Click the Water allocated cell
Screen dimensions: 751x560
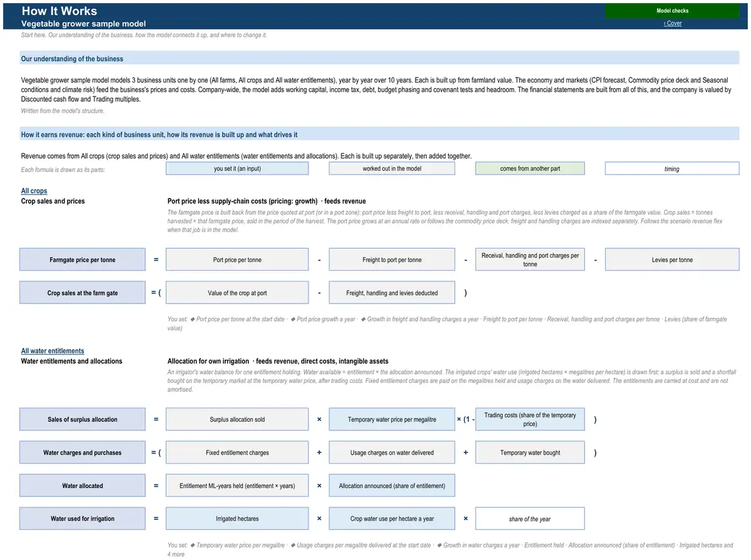[83, 486]
